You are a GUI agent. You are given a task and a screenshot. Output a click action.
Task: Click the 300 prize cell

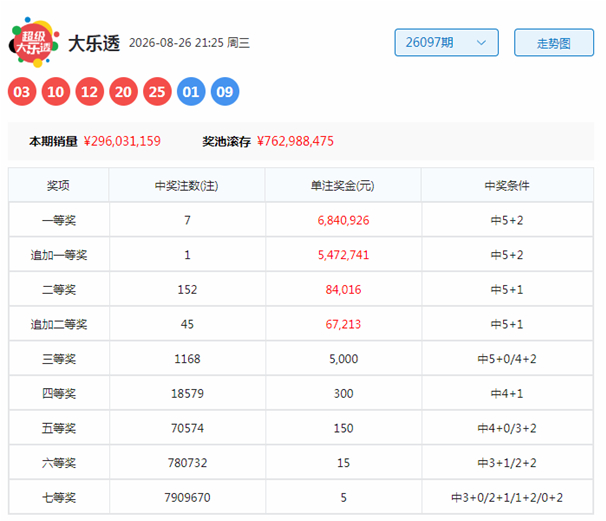pos(343,393)
